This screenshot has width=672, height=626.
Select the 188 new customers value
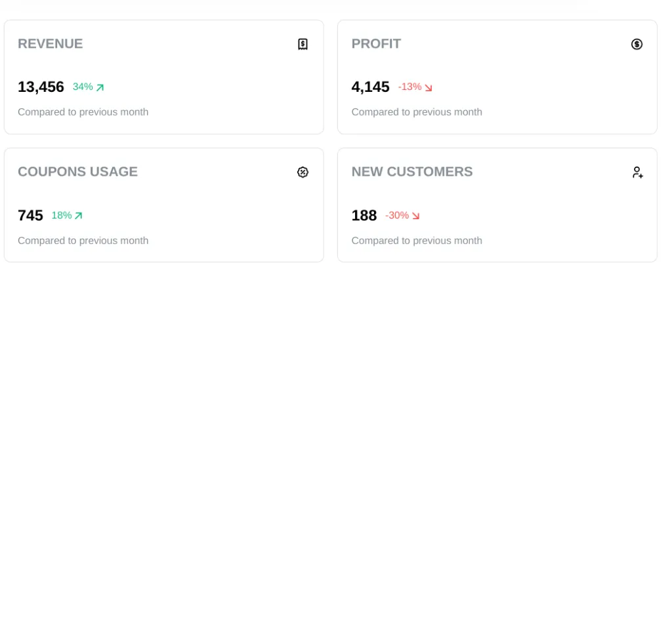pos(364,215)
